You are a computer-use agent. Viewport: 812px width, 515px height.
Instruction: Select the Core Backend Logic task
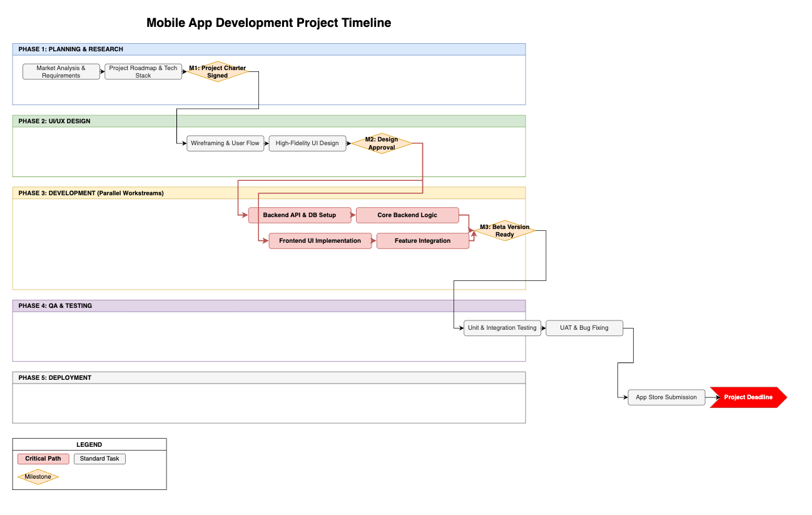coord(407,215)
